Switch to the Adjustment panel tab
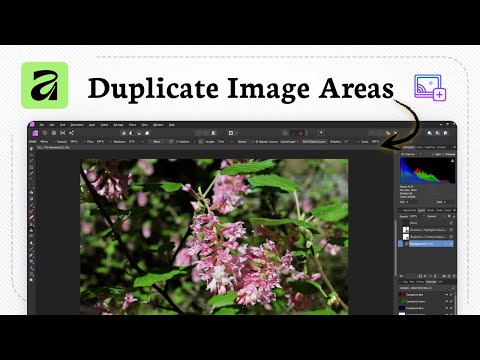 tap(409, 210)
